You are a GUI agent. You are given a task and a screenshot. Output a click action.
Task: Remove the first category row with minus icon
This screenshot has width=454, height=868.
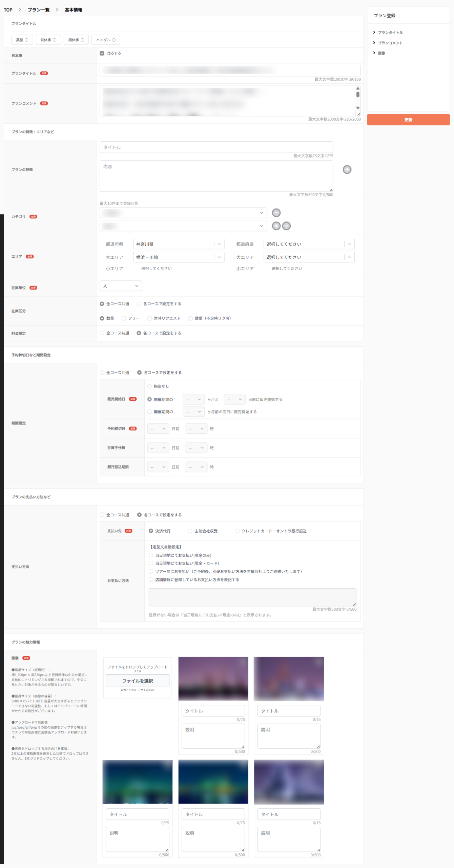pyautogui.click(x=276, y=213)
